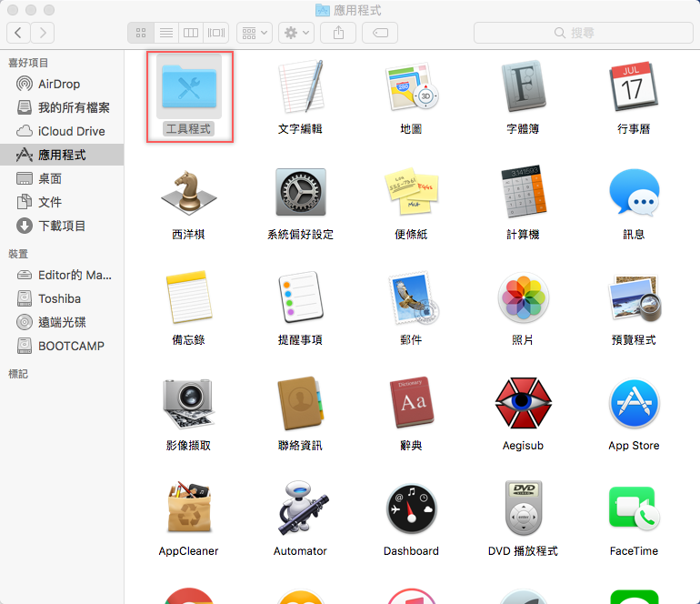Click the 喜好項目 section header
700x604 pixels.
pos(28,63)
